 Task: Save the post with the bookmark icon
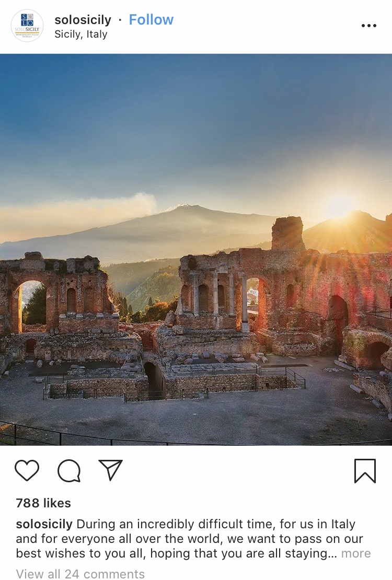coord(365,471)
